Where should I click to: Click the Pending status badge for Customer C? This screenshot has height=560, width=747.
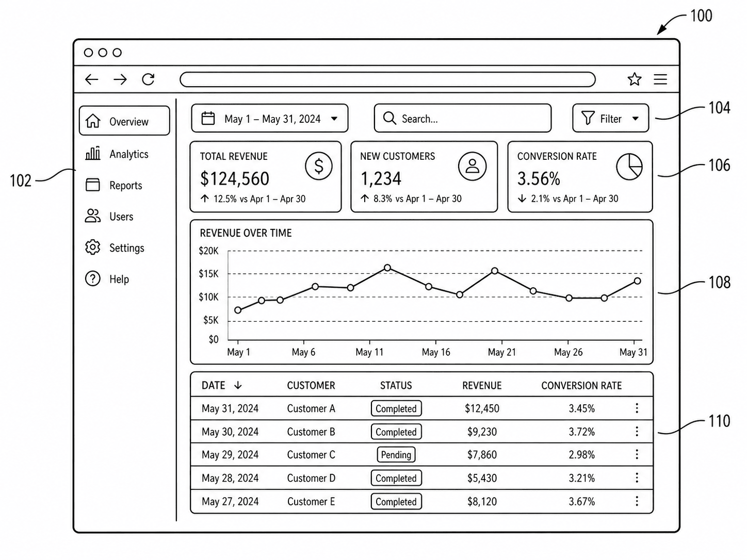[x=396, y=455]
